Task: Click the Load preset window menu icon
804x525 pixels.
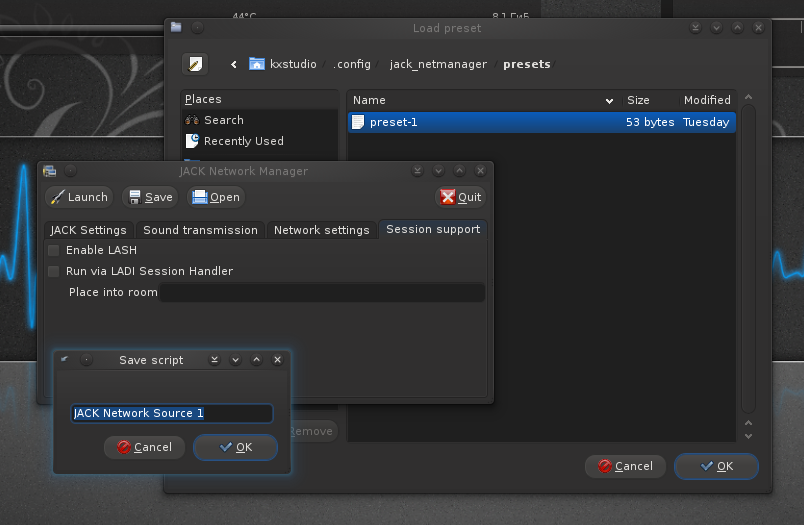Action: 176,27
